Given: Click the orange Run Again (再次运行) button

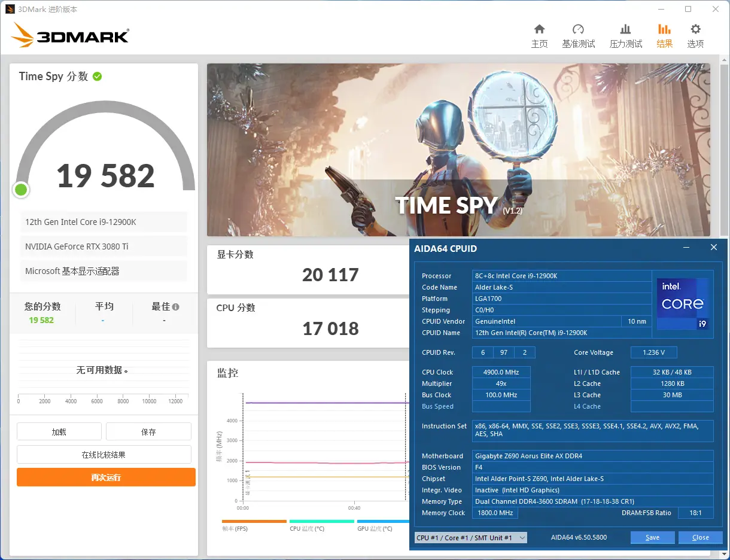Looking at the screenshot, I should (x=106, y=477).
